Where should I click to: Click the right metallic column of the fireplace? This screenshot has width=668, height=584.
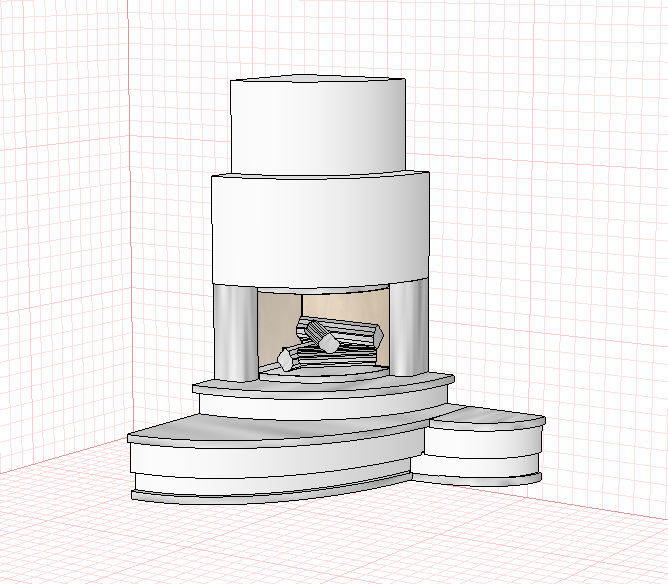tap(409, 327)
